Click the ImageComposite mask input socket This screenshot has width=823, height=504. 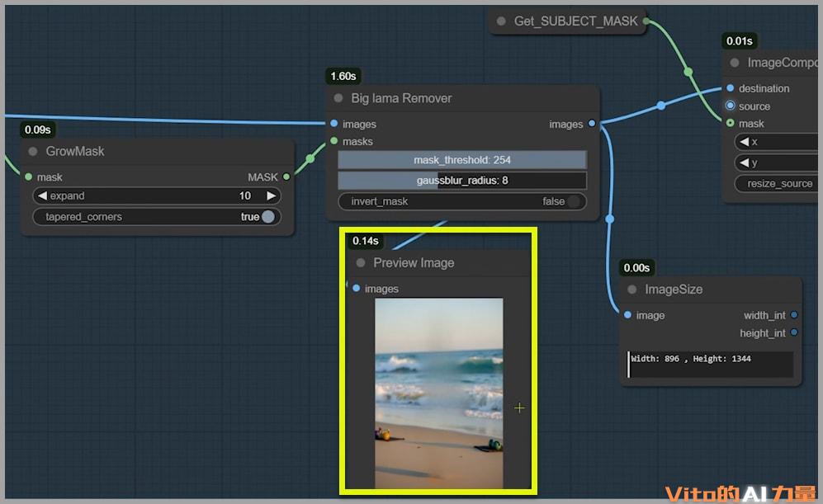click(x=730, y=123)
